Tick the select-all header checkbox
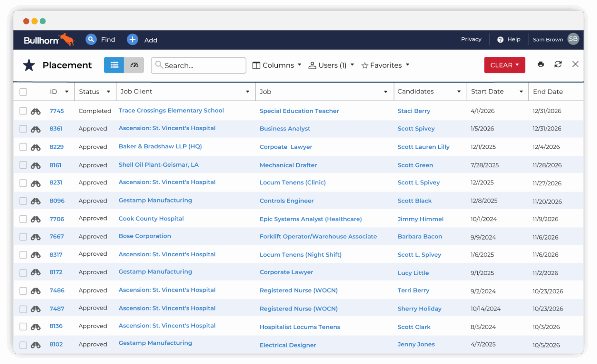The height and width of the screenshot is (364, 597). 23,92
